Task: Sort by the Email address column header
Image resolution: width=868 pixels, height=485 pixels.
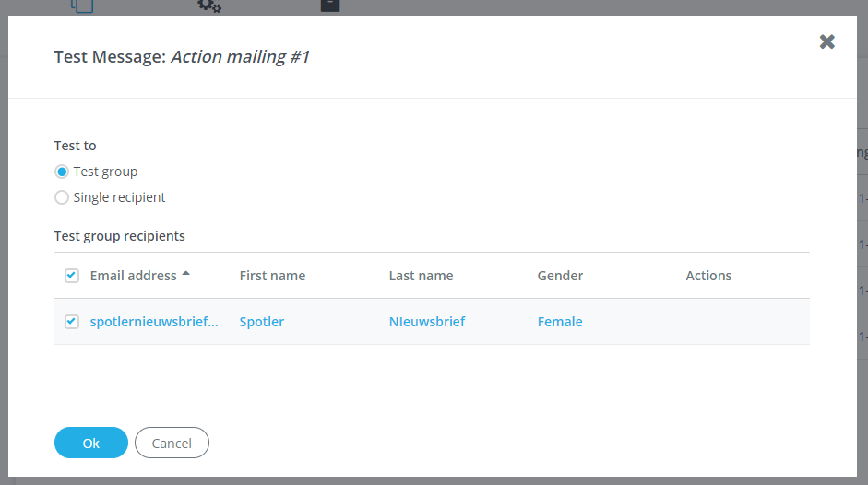Action: tap(133, 276)
